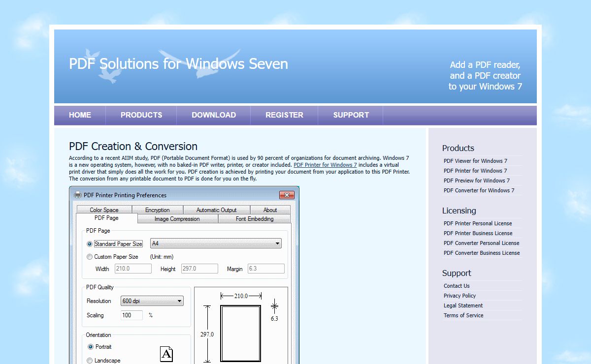Click the orientation page icon with letter A
Viewport: 591px width, 364px height.
coord(166,354)
